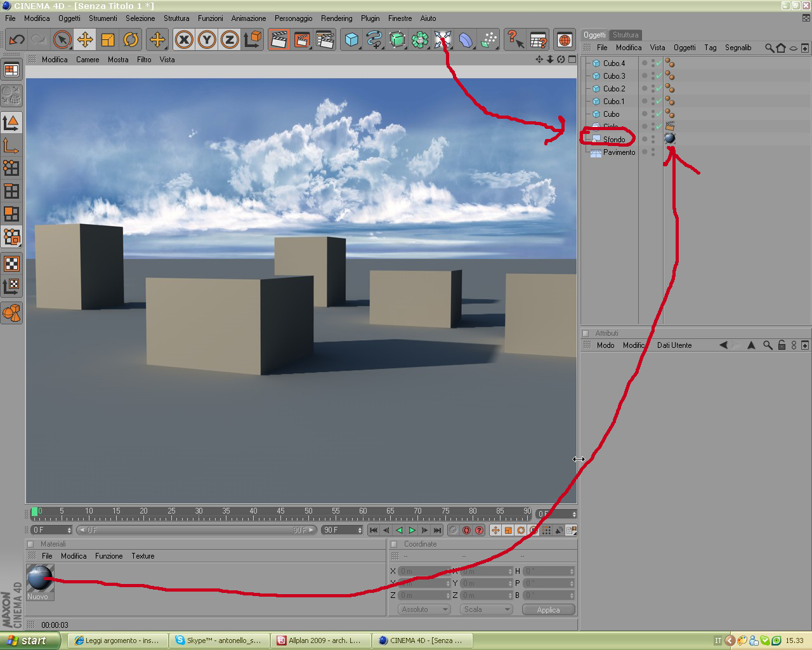Activate the Move tool in the toolbar
Screen dimensions: 812x650
click(85, 40)
